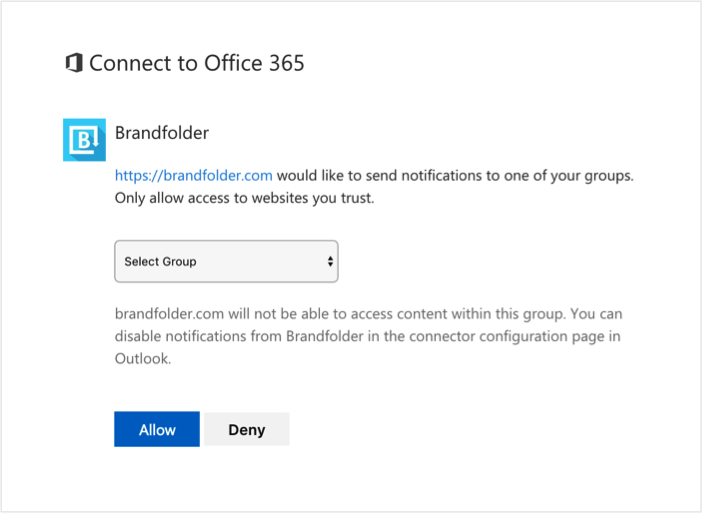
Task: Click the Connect to Office 365 heading
Action: 197,63
